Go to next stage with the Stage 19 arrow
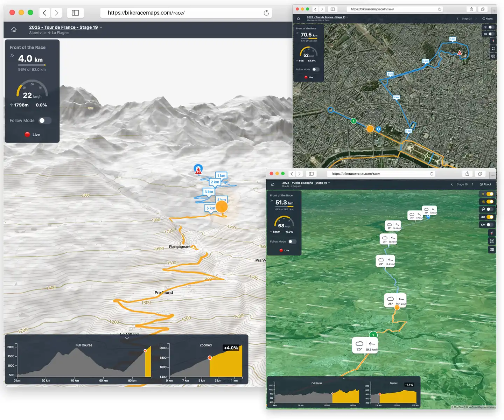This screenshot has height=420, width=504. (472, 184)
